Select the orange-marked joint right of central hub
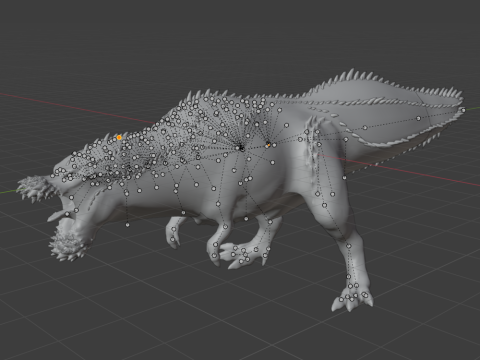The image size is (480, 360). click(269, 145)
